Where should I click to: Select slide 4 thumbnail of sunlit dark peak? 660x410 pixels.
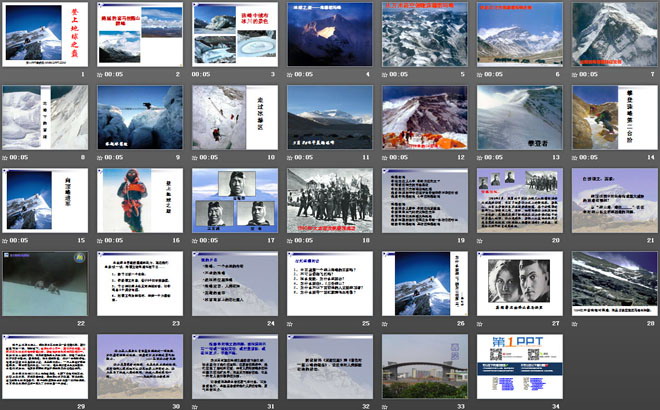click(330, 34)
